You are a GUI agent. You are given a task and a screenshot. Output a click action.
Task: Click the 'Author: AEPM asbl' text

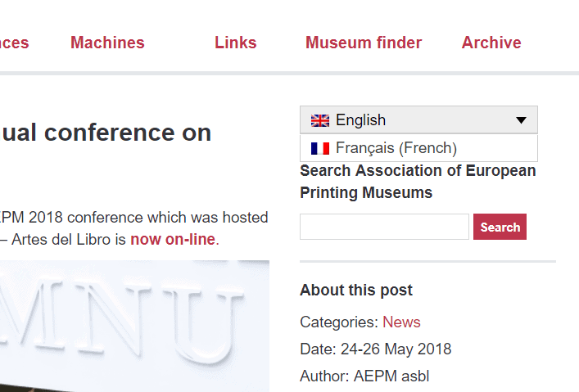coord(364,376)
